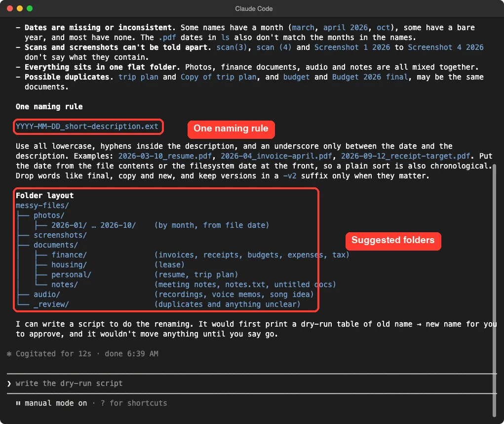This screenshot has height=424, width=504.
Task: Click the 'Budget 2026 final' filename
Action: coord(370,77)
